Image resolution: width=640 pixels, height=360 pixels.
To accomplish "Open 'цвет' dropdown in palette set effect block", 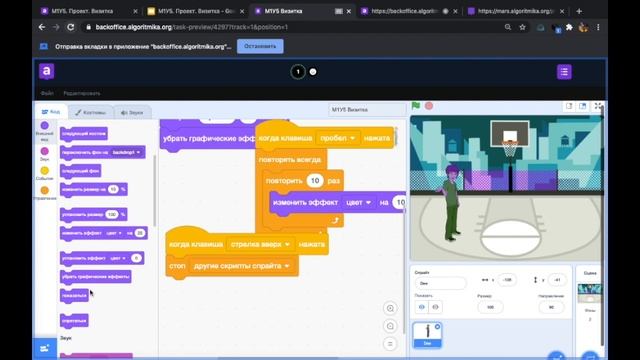I will click(118, 258).
